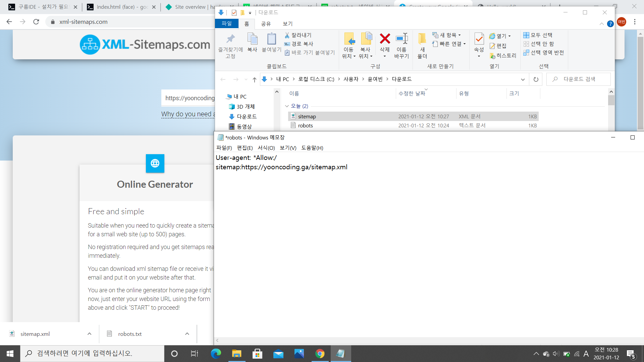Image resolution: width=644 pixels, height=362 pixels.
Task: Collapse the 오늘 (2) file group
Action: tap(287, 106)
